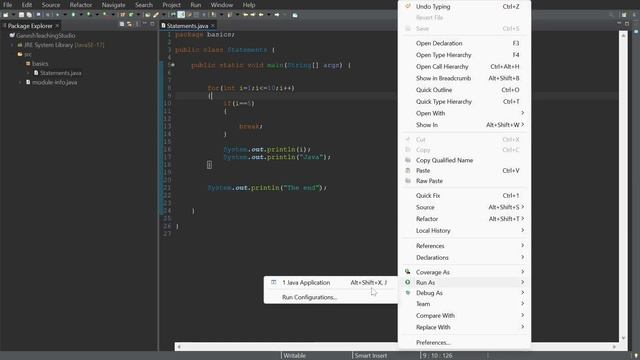The width and height of the screenshot is (640, 360).
Task: Click Collapse All in Package Explorer
Action: click(x=122, y=24)
